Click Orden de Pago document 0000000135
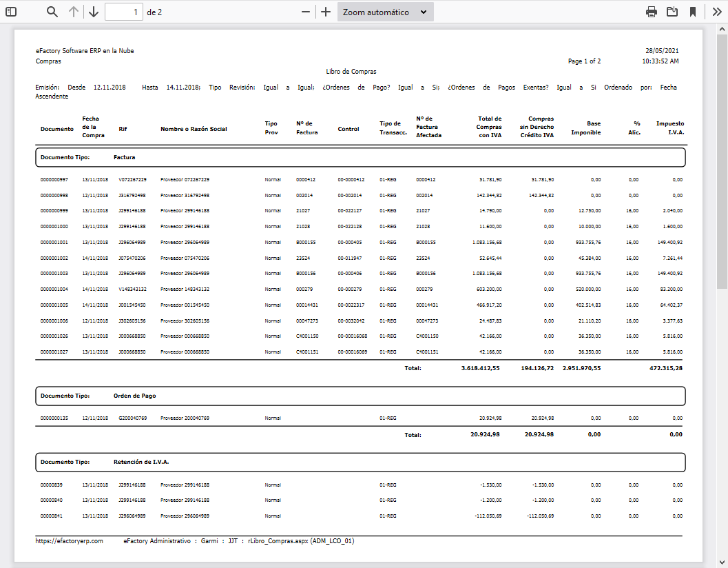The image size is (728, 568). pyautogui.click(x=54, y=418)
